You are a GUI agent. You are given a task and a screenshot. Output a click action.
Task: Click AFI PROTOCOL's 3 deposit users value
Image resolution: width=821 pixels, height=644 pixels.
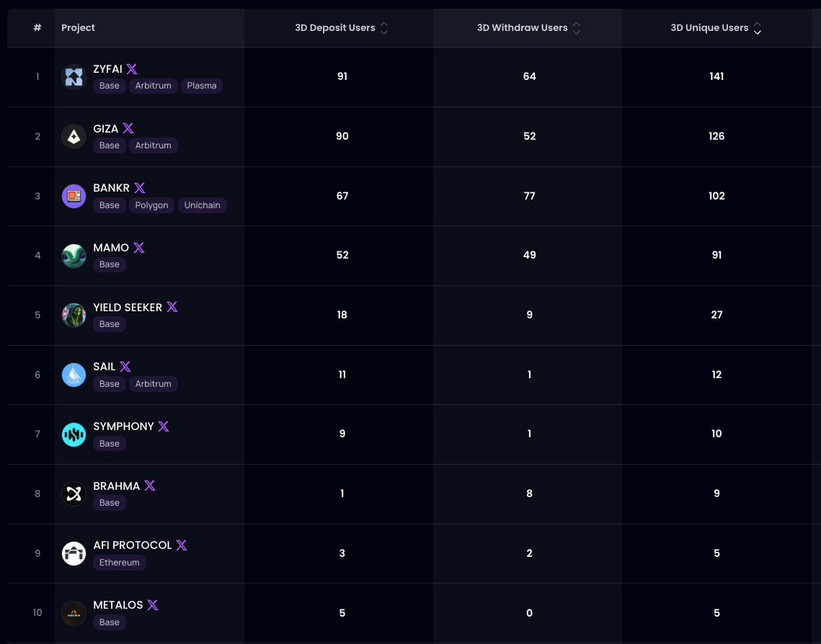click(342, 553)
